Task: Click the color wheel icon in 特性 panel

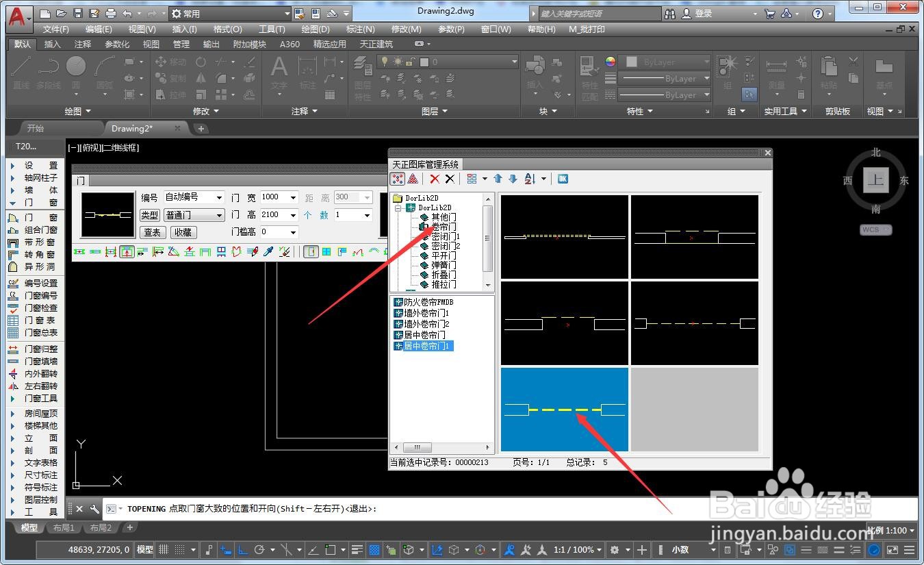Action: (x=611, y=62)
